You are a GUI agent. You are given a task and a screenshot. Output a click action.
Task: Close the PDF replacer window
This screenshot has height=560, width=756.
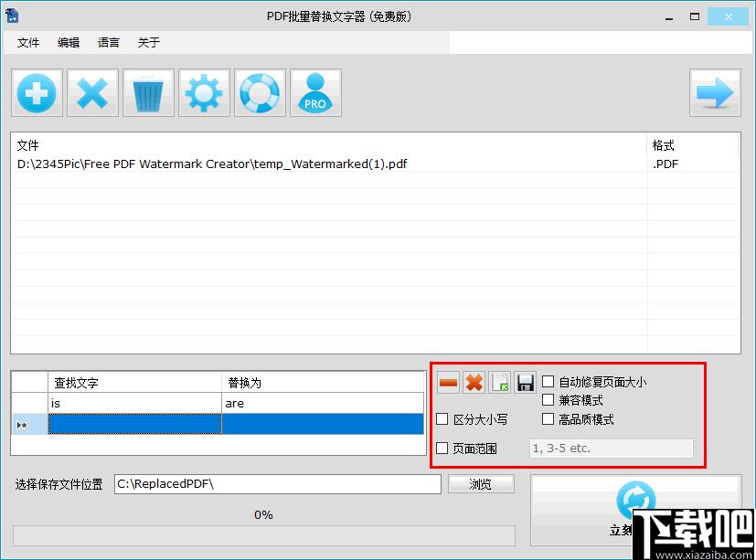(x=728, y=16)
